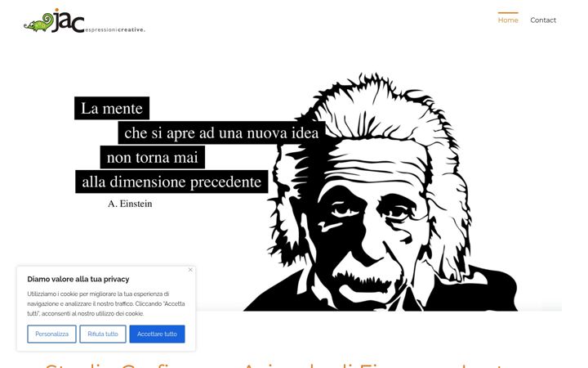Go to the Contact page
Screen dimensions: 588x368
coord(542,20)
